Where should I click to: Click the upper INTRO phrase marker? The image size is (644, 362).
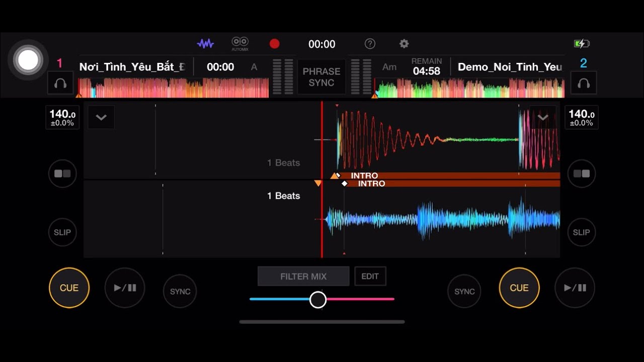[x=364, y=175]
